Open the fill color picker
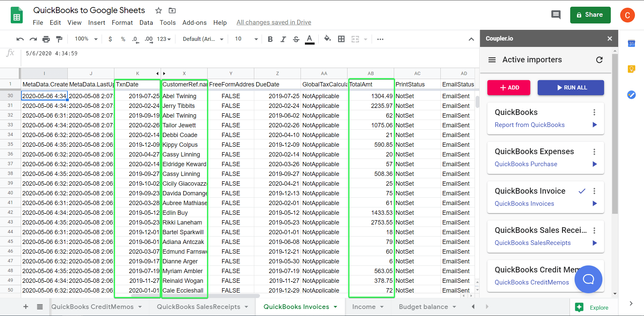644x316 pixels. point(328,39)
